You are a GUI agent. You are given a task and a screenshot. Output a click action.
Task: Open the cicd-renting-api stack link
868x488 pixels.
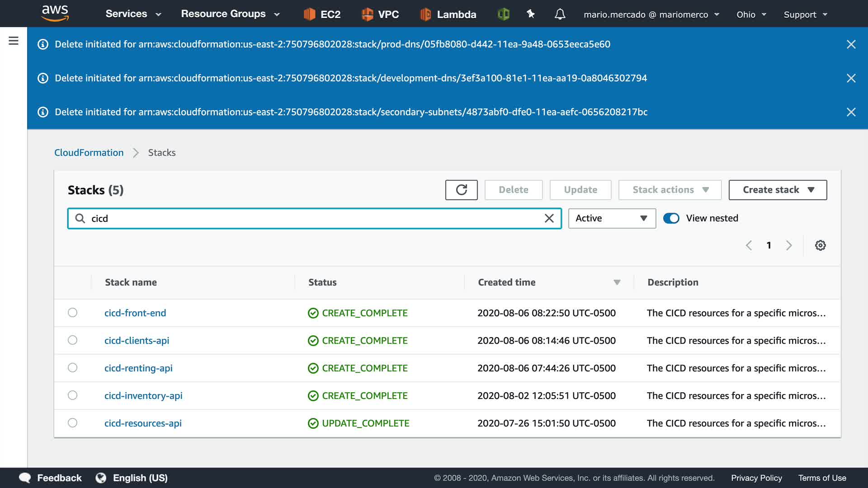[138, 368]
